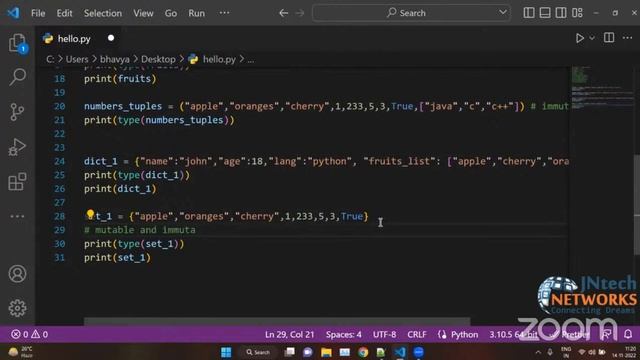Click on print(fruits) code line 18
The height and width of the screenshot is (360, 640).
click(x=120, y=79)
